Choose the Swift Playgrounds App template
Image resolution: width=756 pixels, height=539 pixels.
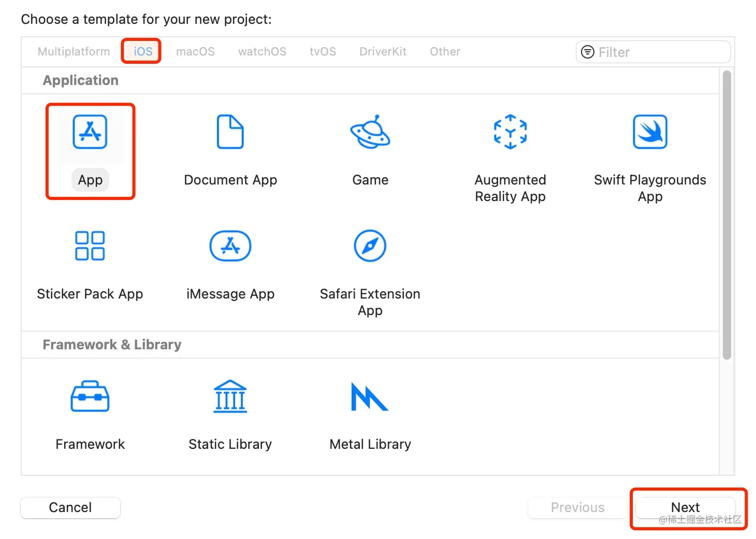pyautogui.click(x=650, y=133)
